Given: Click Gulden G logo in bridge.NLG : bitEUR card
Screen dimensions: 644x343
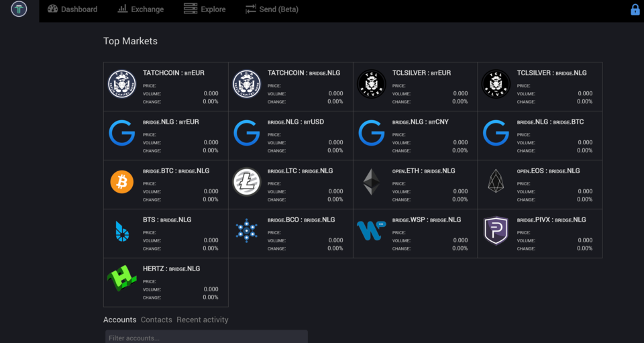Looking at the screenshot, I should pyautogui.click(x=122, y=133).
